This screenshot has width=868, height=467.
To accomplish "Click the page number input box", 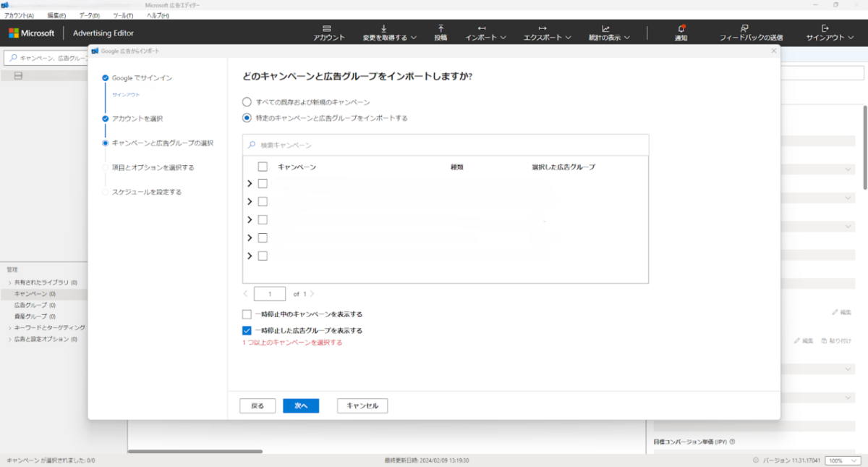I will tap(270, 294).
